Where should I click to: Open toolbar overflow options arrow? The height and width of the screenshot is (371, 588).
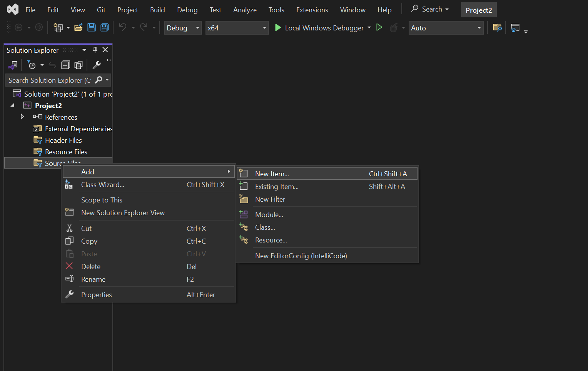coord(526,32)
